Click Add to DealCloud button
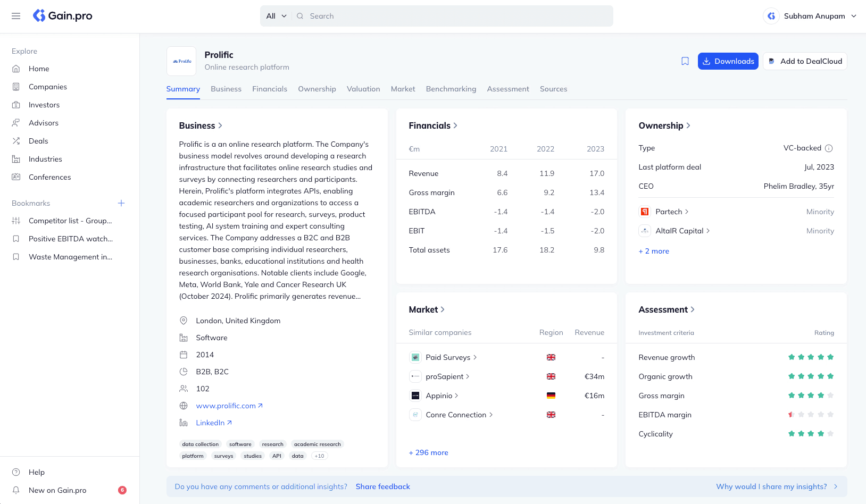Viewport: 866px width, 504px height. click(805, 61)
